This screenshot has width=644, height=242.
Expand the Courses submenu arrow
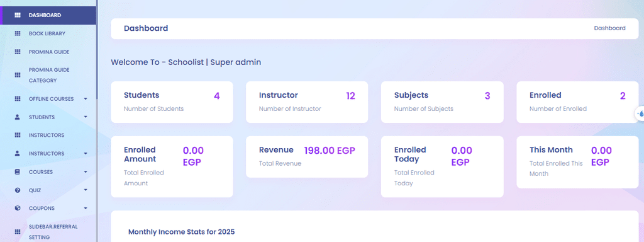86,171
